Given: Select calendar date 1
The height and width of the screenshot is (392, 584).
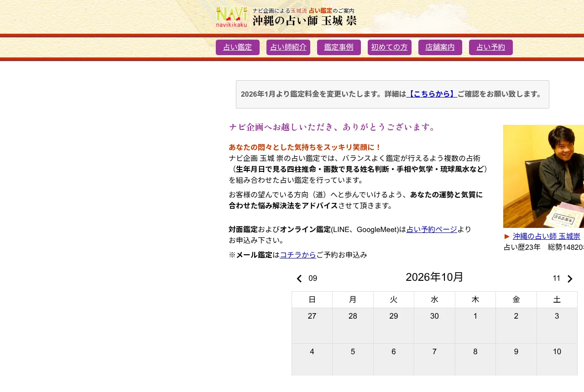Looking at the screenshot, I should point(475,325).
